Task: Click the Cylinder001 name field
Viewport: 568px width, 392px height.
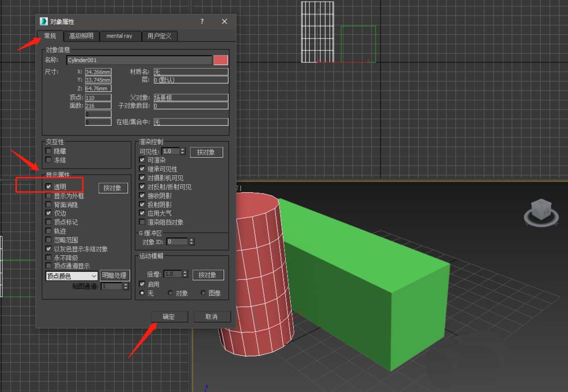Action: 139,60
